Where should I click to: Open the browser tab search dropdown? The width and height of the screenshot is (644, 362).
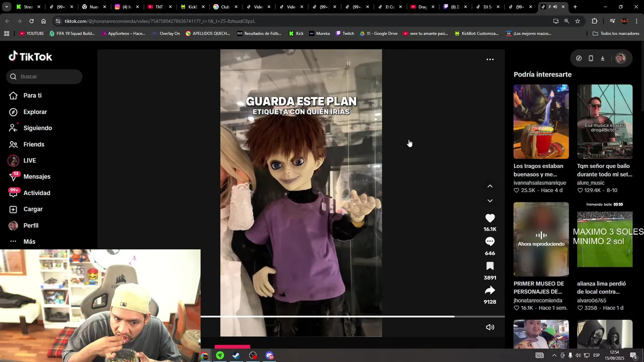tap(7, 7)
